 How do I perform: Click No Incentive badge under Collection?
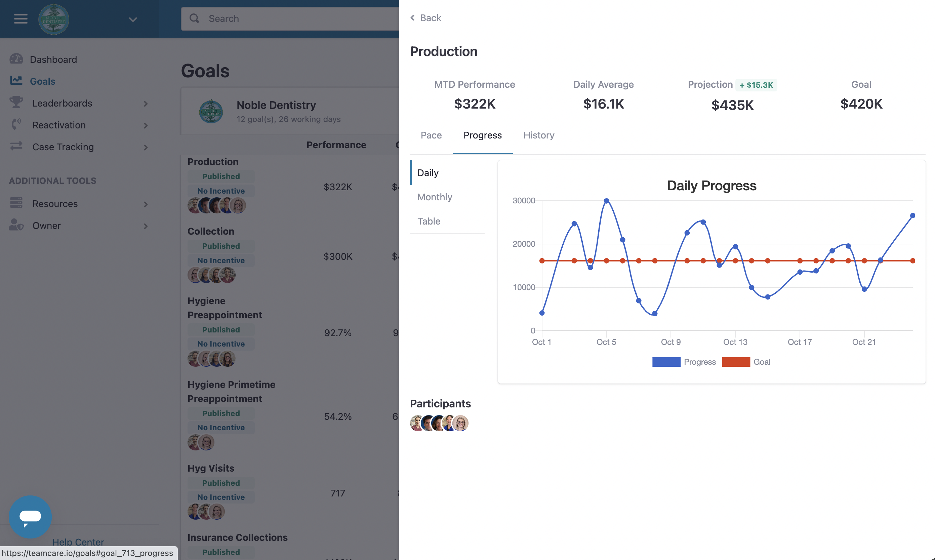coord(221,261)
